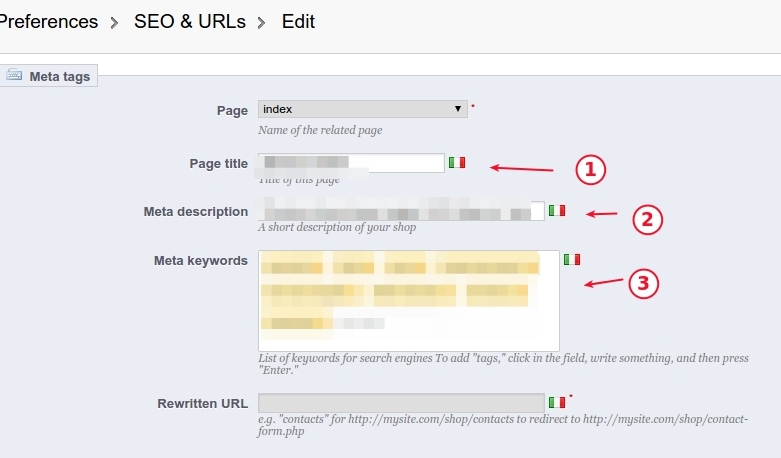Image resolution: width=781 pixels, height=458 pixels.
Task: Open the Page dropdown showing index
Action: [363, 109]
